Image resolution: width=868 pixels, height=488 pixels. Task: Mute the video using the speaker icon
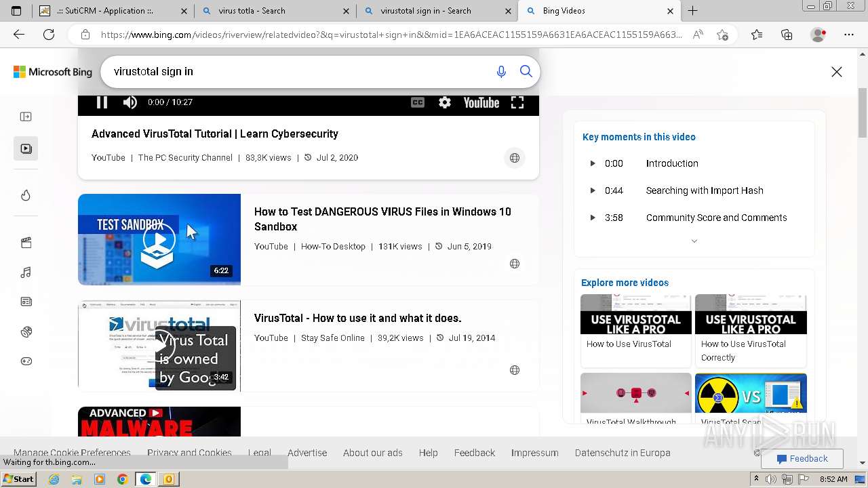coord(130,102)
